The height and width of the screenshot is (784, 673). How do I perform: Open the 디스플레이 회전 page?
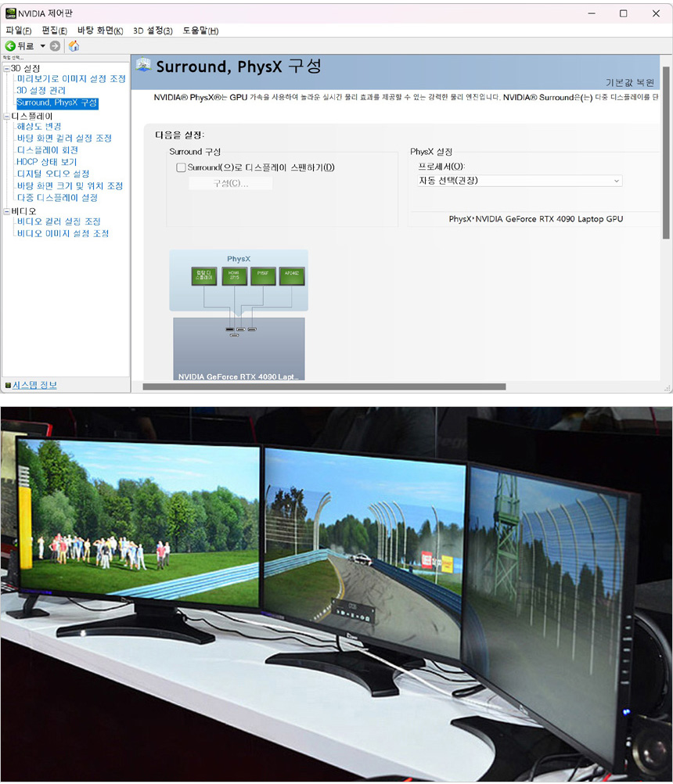click(x=48, y=150)
